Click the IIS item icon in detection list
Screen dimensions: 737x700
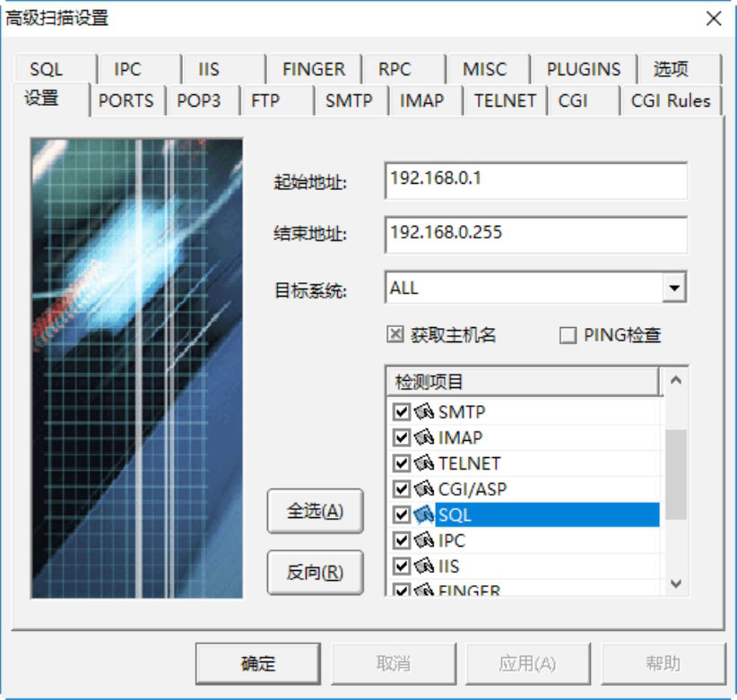tap(424, 566)
